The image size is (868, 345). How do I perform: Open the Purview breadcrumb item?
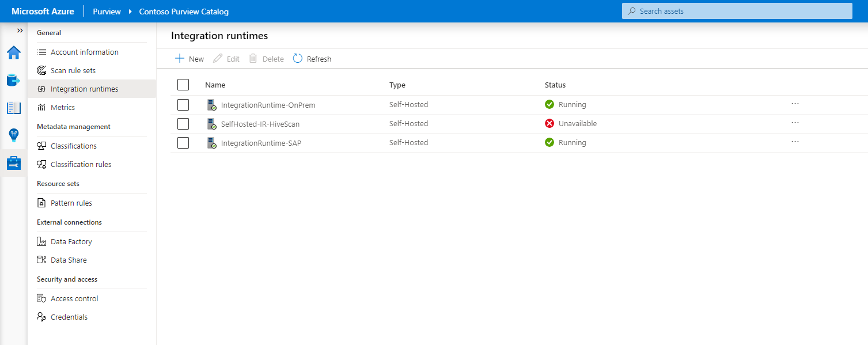(x=107, y=11)
